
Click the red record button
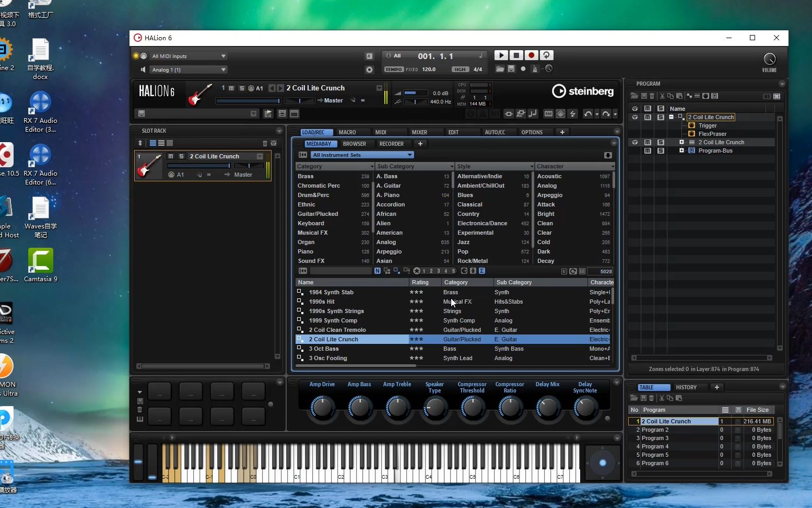click(531, 55)
